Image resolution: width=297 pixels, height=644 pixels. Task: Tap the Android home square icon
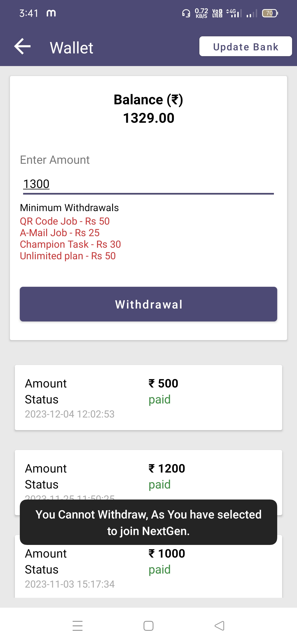[x=148, y=626]
